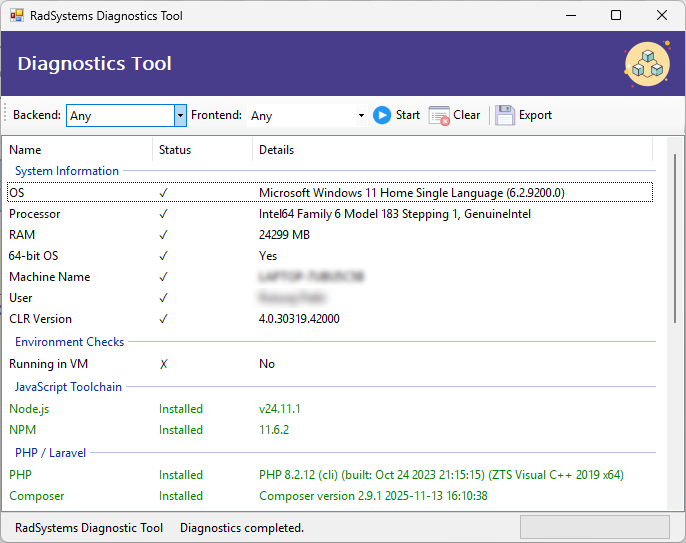Select the Running in VM row
Viewport: 686px width, 543px height.
330,364
